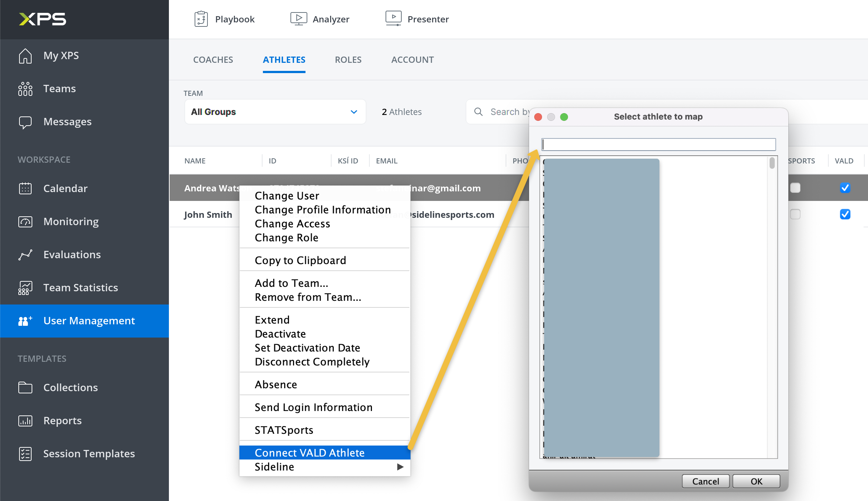
Task: Switch to the COACHES tab
Action: (x=213, y=60)
